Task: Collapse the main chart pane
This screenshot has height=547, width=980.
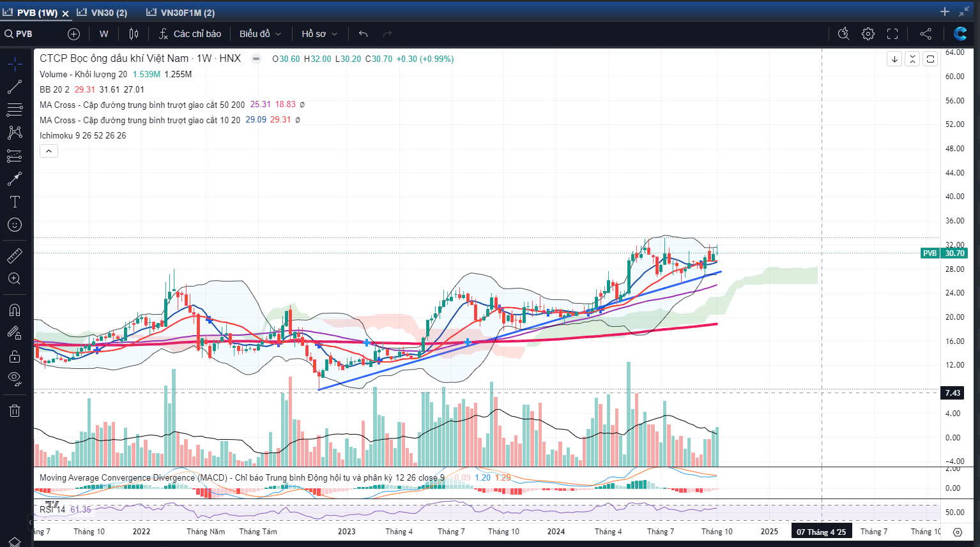Action: (912, 59)
